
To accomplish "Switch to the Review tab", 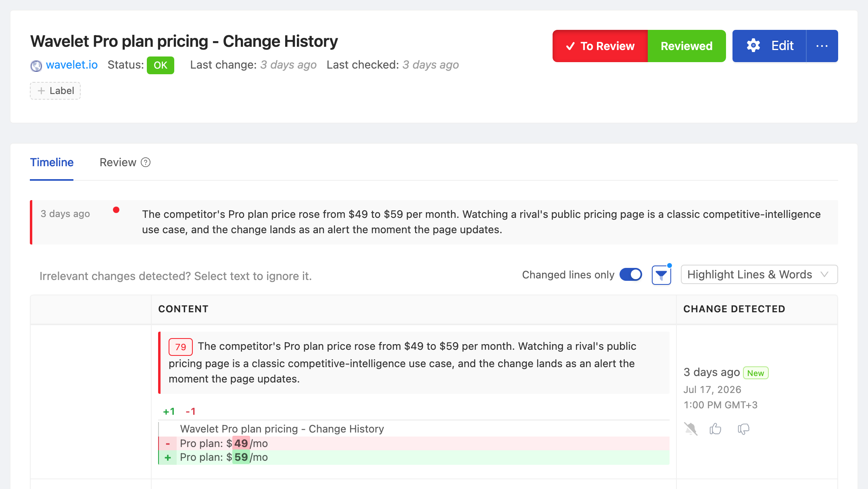I will [118, 162].
